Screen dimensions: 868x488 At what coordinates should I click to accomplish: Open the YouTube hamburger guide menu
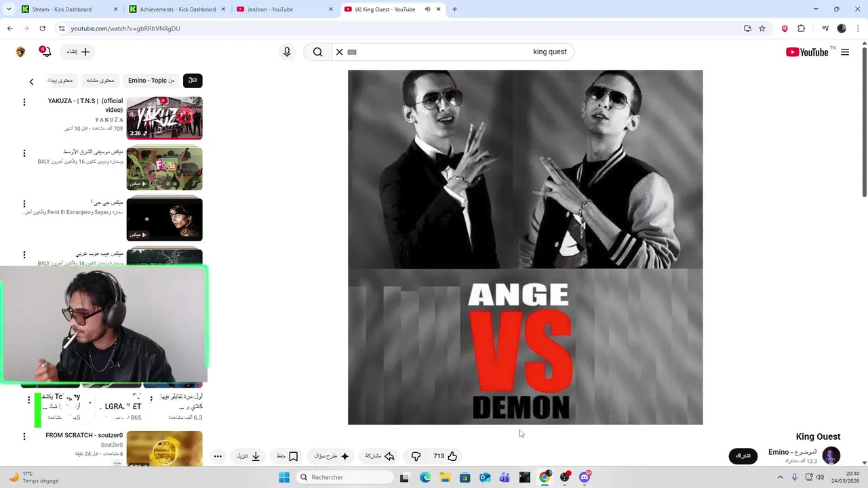click(x=845, y=52)
